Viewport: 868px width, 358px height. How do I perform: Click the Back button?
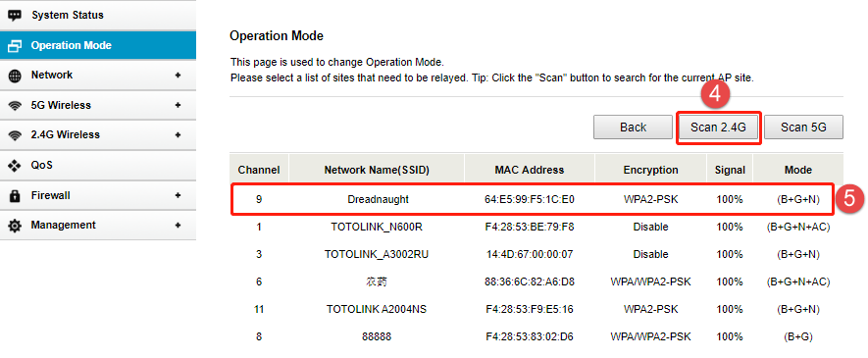634,128
